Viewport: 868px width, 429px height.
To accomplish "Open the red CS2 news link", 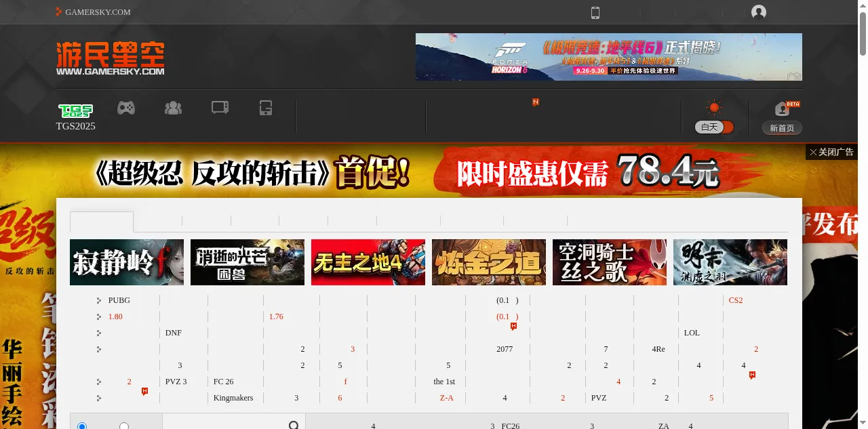I will point(736,300).
